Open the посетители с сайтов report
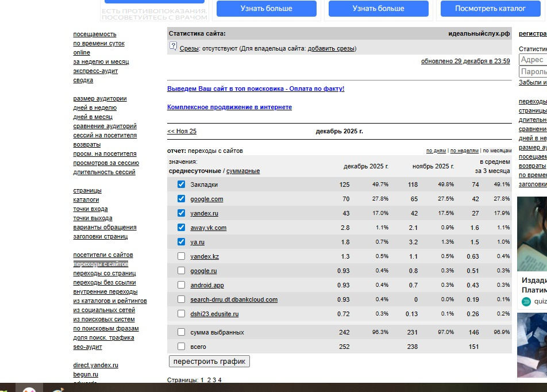The width and height of the screenshot is (547, 392). point(103,255)
